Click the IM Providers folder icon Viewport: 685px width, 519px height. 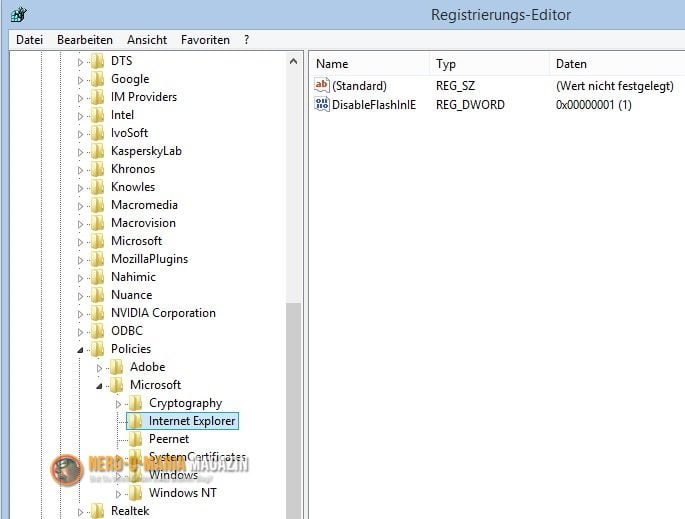click(98, 97)
